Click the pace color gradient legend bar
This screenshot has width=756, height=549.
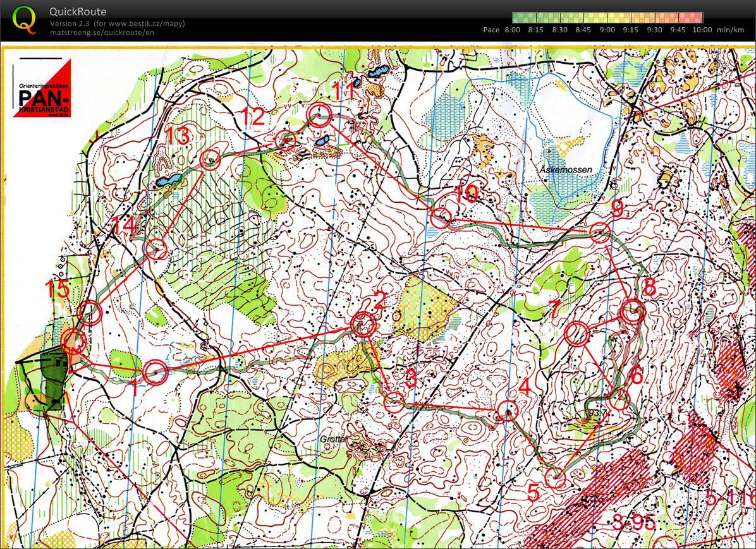(607, 18)
